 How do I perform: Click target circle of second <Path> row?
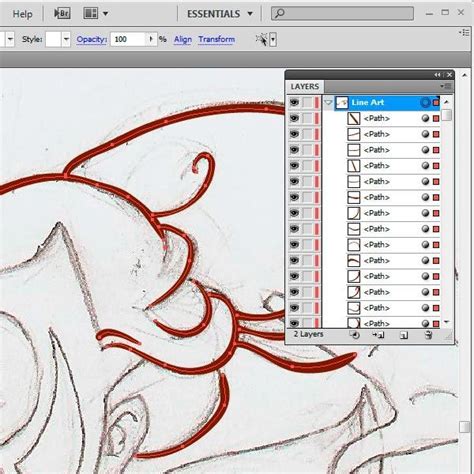[x=425, y=134]
